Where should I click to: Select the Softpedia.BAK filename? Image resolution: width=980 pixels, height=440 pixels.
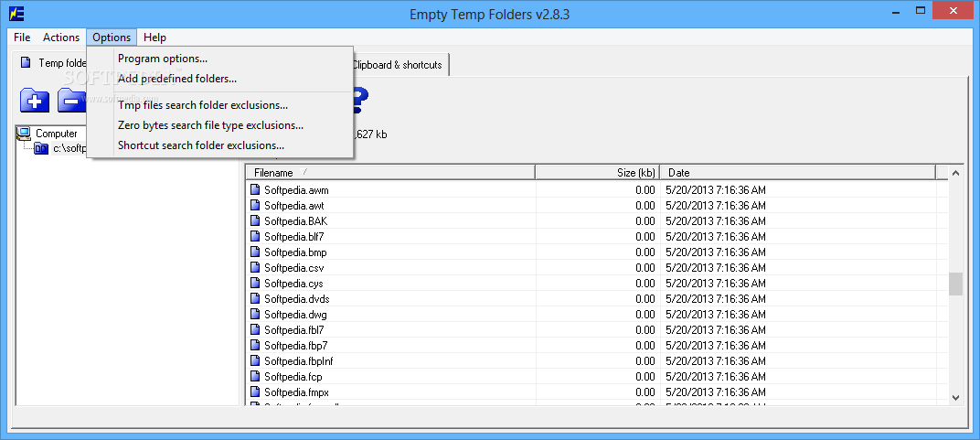295,220
